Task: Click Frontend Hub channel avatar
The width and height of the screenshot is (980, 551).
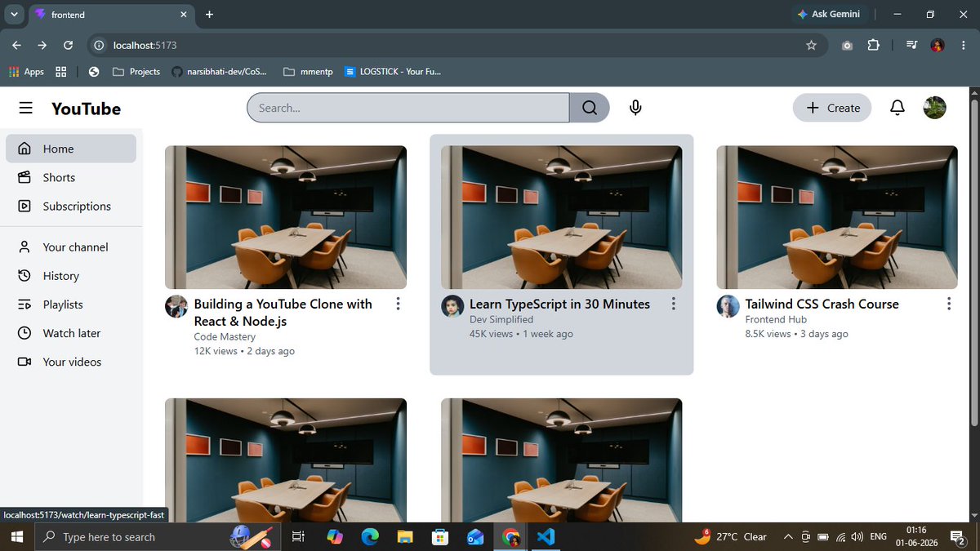Action: pyautogui.click(x=728, y=307)
